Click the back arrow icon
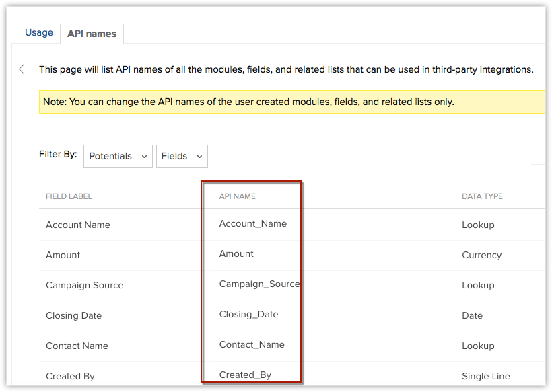The image size is (552, 392). coord(26,69)
